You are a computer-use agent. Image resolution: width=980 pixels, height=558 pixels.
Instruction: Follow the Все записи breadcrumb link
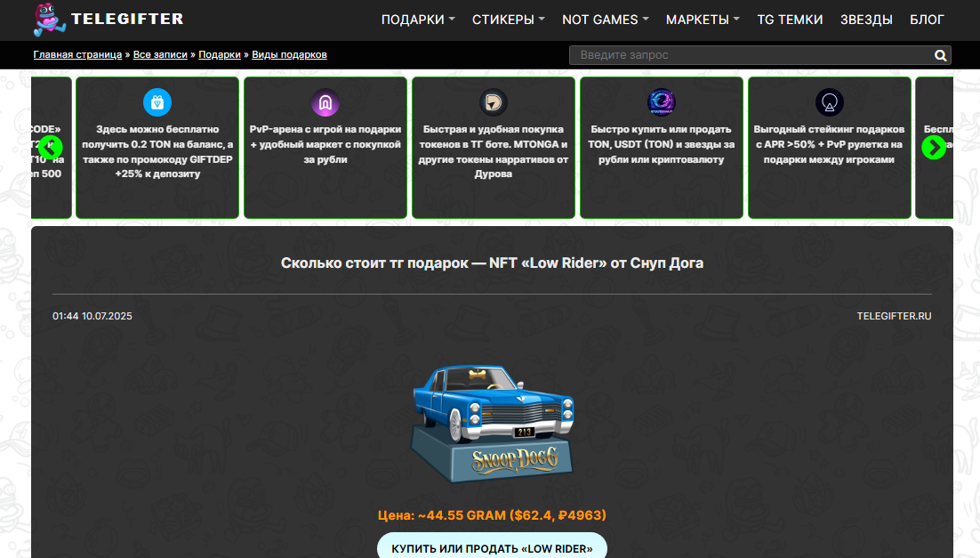[160, 54]
